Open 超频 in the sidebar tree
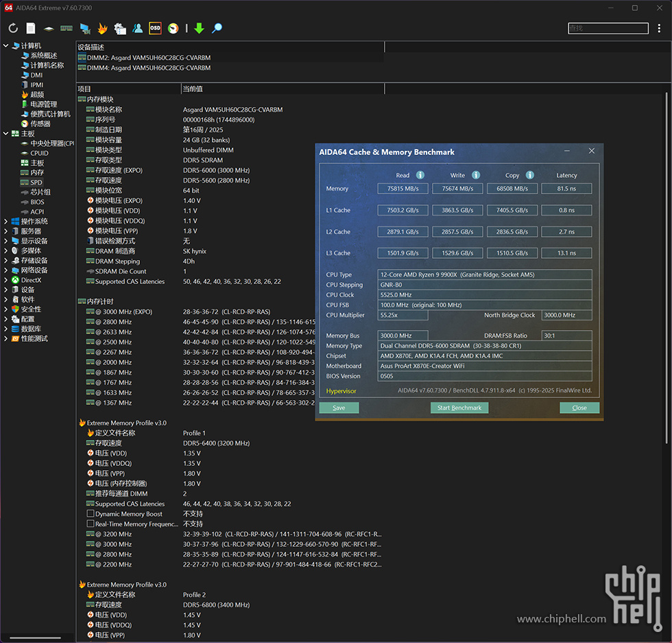 tap(37, 95)
